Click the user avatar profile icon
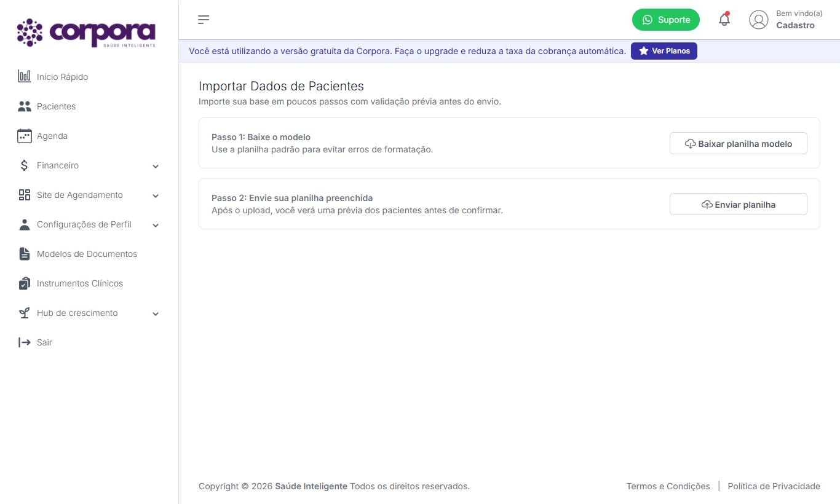This screenshot has width=840, height=504. tap(759, 20)
